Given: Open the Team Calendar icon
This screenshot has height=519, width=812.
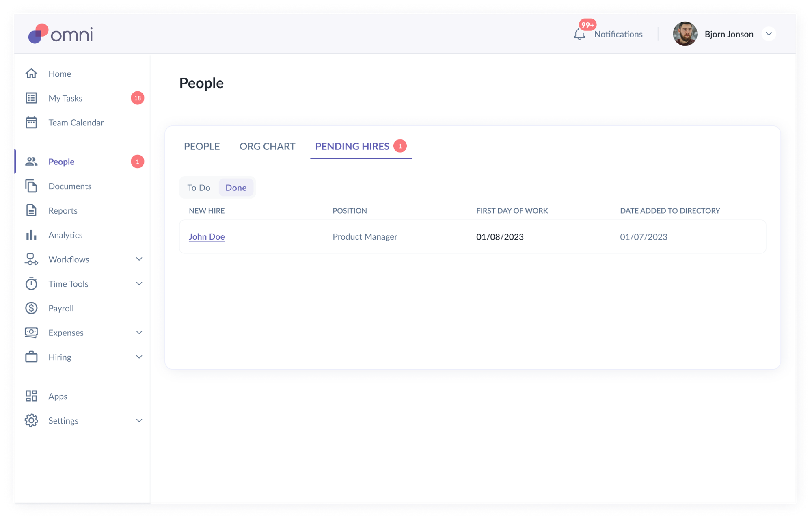Looking at the screenshot, I should point(31,122).
